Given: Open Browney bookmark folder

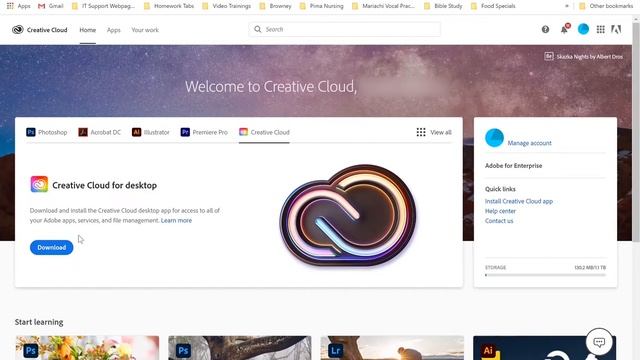Looking at the screenshot, I should tap(276, 6).
